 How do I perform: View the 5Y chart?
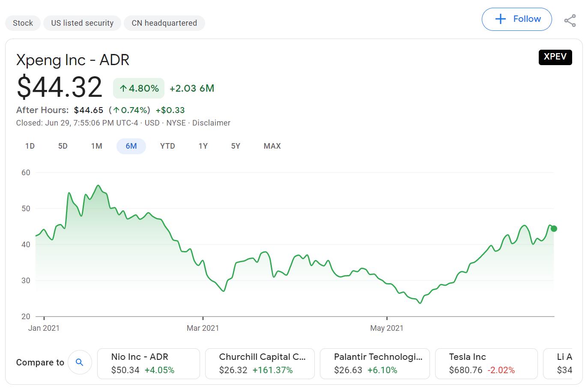tap(235, 146)
